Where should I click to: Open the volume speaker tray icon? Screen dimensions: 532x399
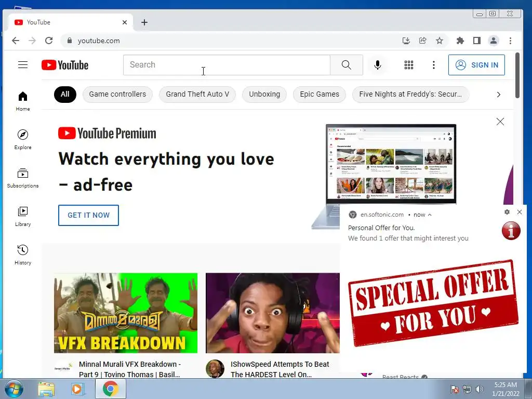(x=480, y=389)
